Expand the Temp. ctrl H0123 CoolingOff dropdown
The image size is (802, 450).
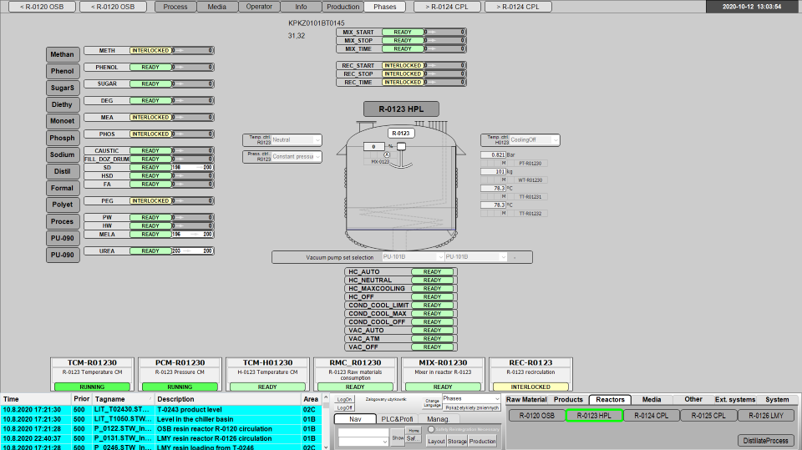click(535, 140)
